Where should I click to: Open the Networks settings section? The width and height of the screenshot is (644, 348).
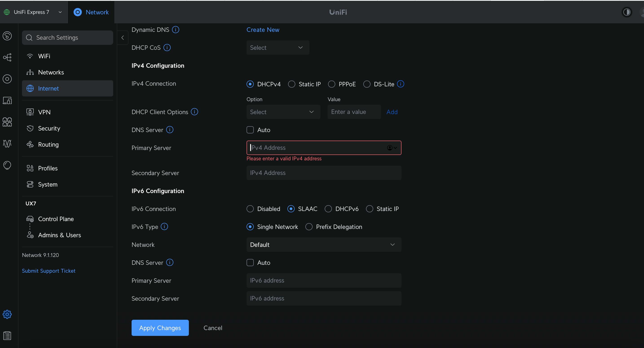pos(68,72)
